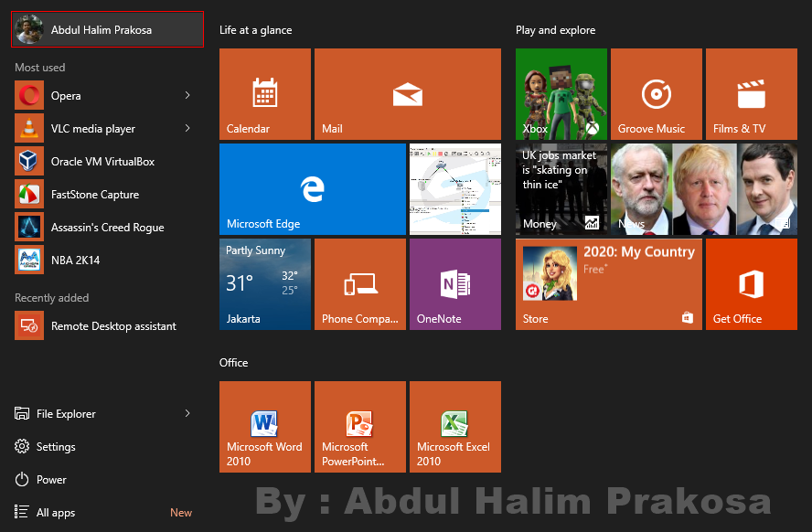Click the All apps label

[56, 513]
